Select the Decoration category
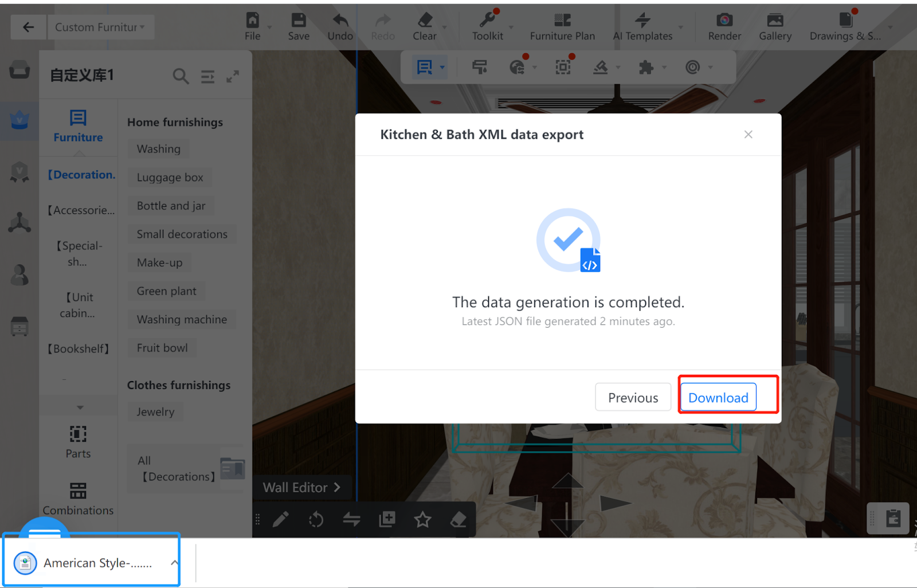Viewport: 917px width, 588px height. coord(81,175)
